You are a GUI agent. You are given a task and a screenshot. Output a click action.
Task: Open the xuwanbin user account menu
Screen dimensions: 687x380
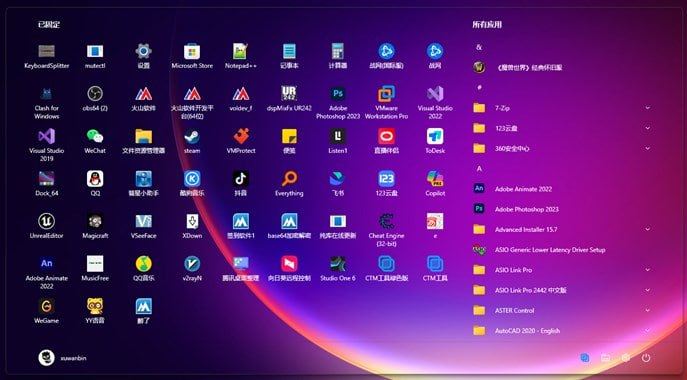click(62, 358)
